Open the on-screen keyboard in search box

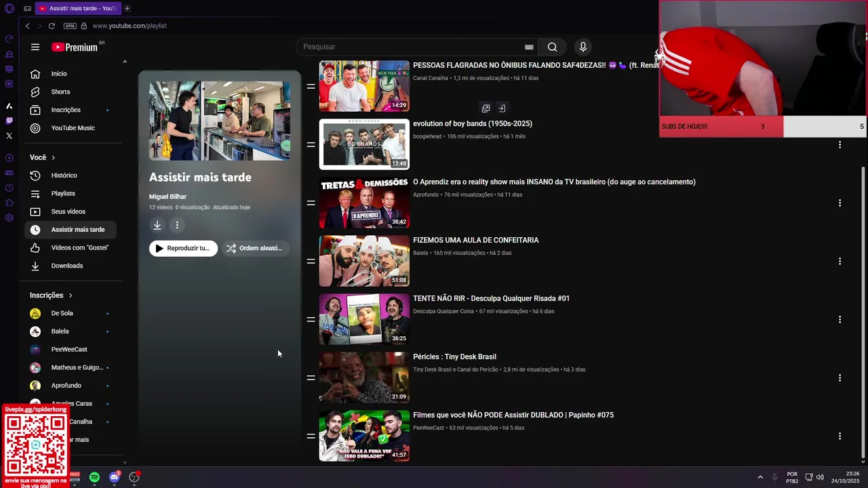click(x=529, y=47)
